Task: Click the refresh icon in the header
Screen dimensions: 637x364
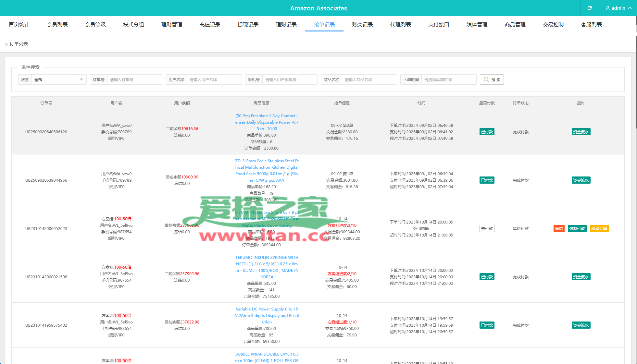Action: (590, 8)
